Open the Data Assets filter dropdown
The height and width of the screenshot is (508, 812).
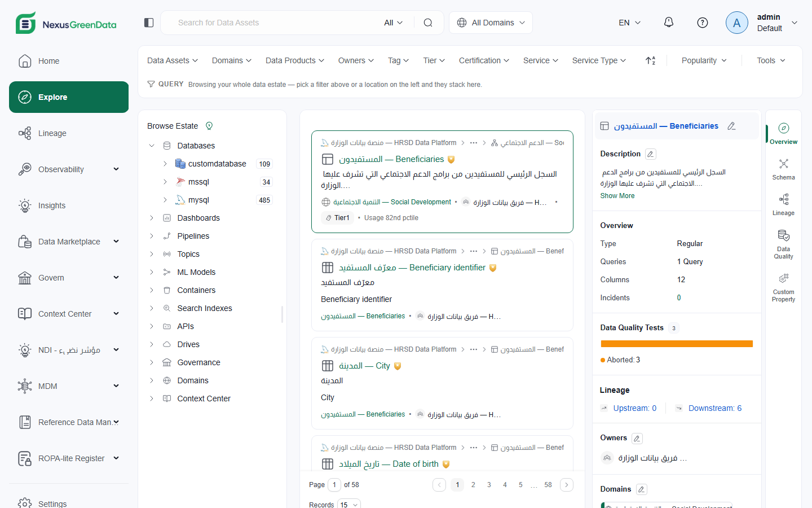173,60
